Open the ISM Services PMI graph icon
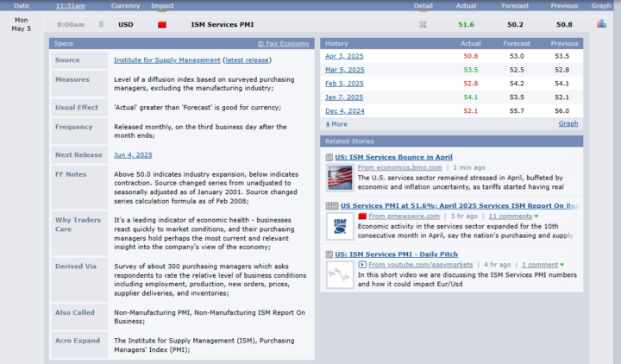Viewport: 621px width, 364px height. coord(601,24)
